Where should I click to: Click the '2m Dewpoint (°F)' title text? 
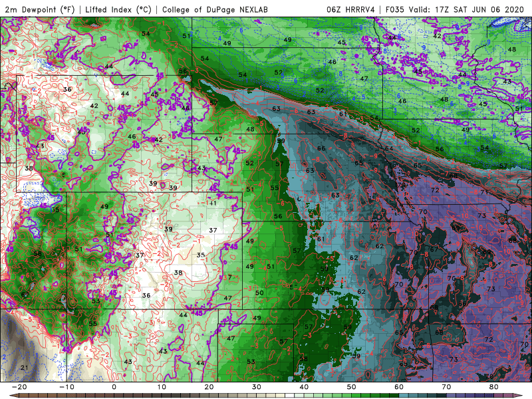40,9
